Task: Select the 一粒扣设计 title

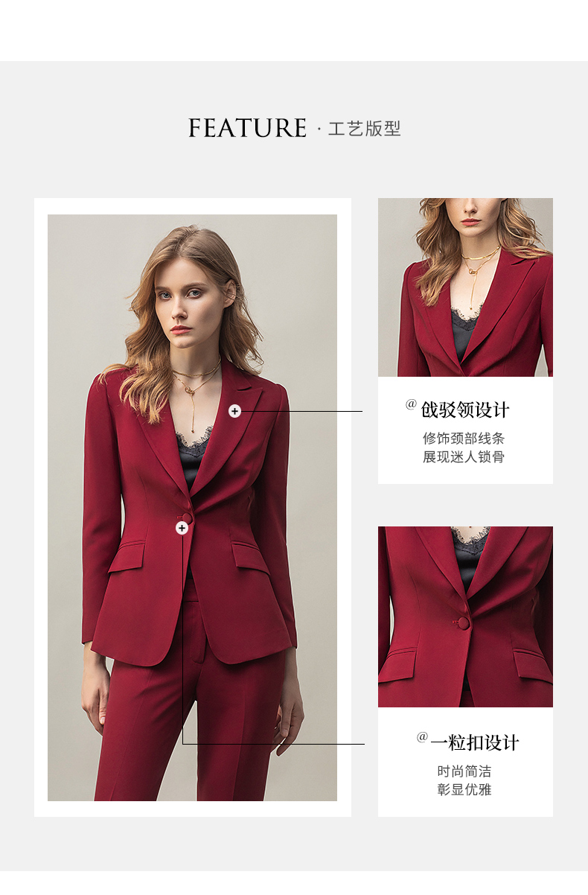Action: pyautogui.click(x=475, y=742)
